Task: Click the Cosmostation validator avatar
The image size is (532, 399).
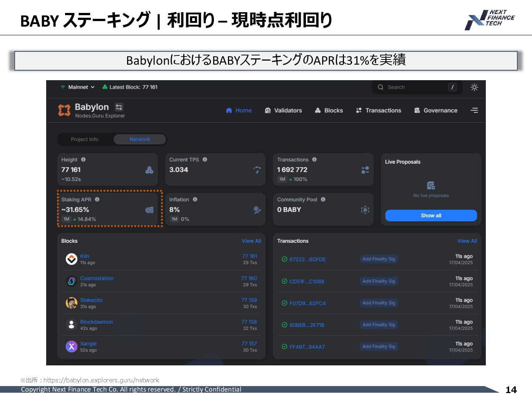Action: 71,281
